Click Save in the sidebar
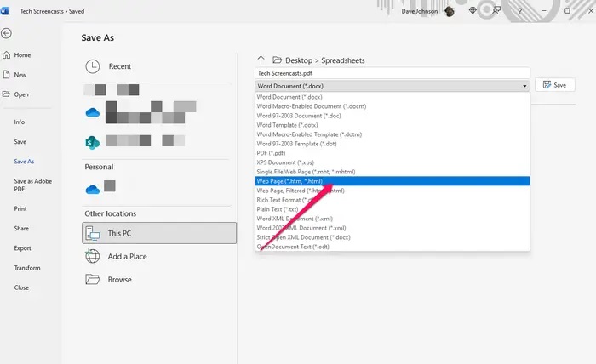The height and width of the screenshot is (364, 596). [20, 141]
